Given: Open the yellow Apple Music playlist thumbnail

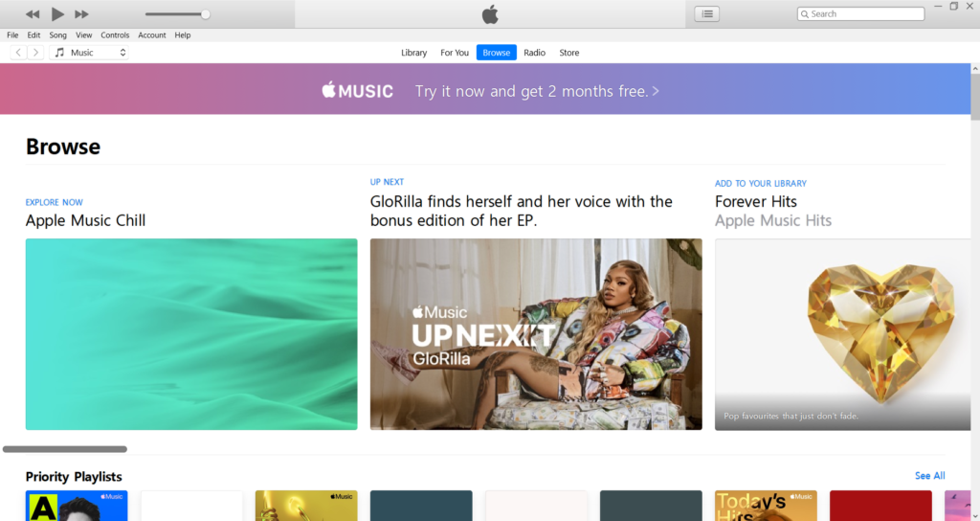Looking at the screenshot, I should click(x=306, y=506).
